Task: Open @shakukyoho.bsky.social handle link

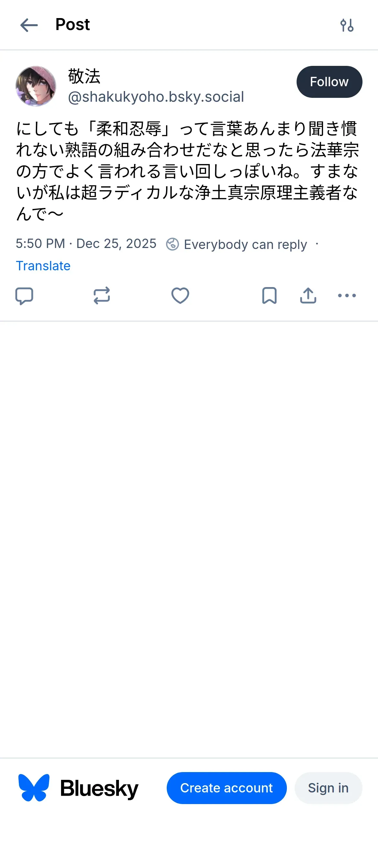Action: [156, 97]
